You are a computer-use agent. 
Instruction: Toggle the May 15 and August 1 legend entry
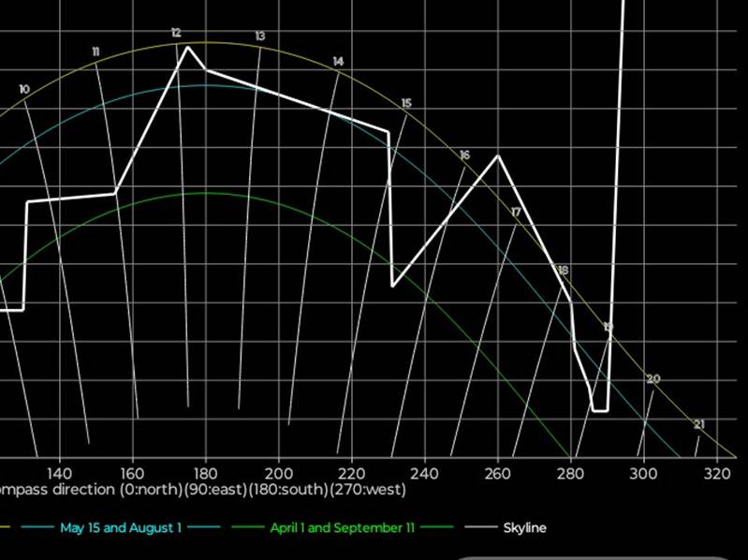tap(121, 528)
